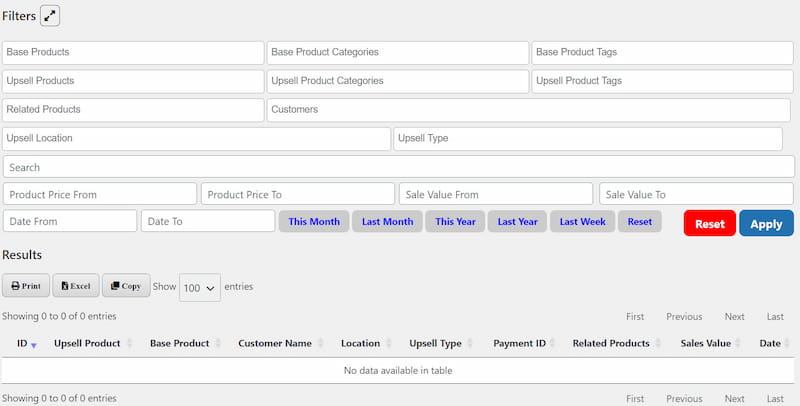
Task: Go to First page above table
Action: click(x=635, y=317)
